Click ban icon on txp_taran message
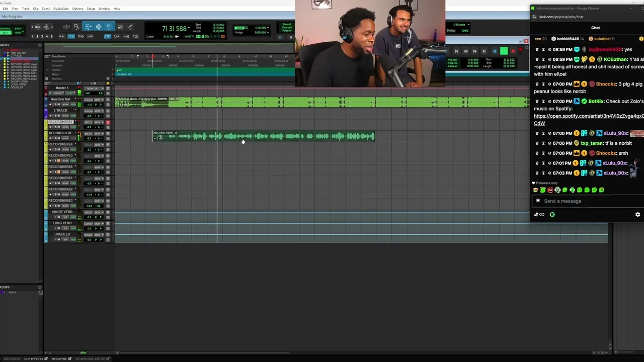 tap(550, 143)
